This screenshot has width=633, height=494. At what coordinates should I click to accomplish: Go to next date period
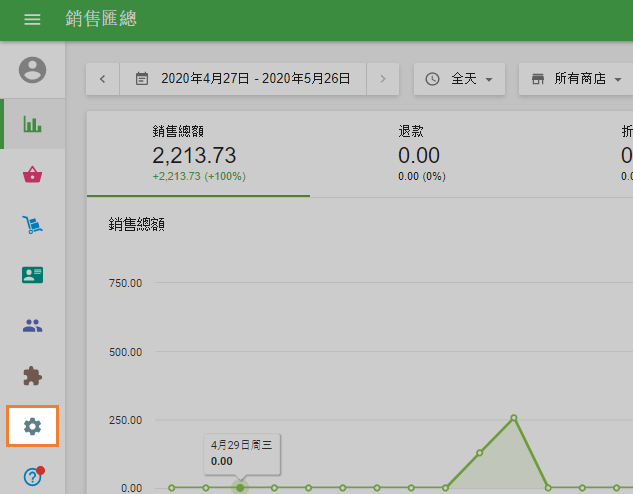(382, 79)
